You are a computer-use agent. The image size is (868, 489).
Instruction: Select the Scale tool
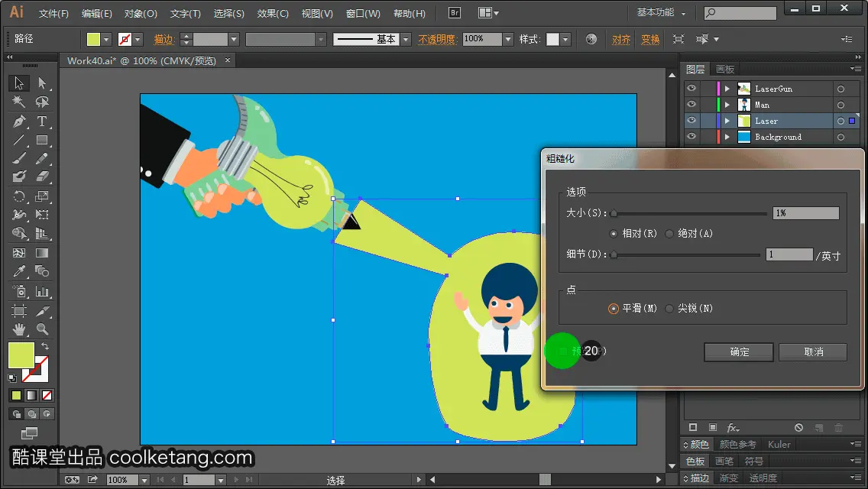pyautogui.click(x=42, y=196)
